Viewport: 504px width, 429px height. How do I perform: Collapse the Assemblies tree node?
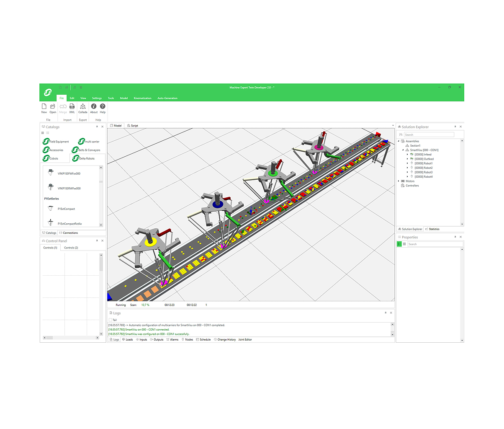(x=399, y=141)
